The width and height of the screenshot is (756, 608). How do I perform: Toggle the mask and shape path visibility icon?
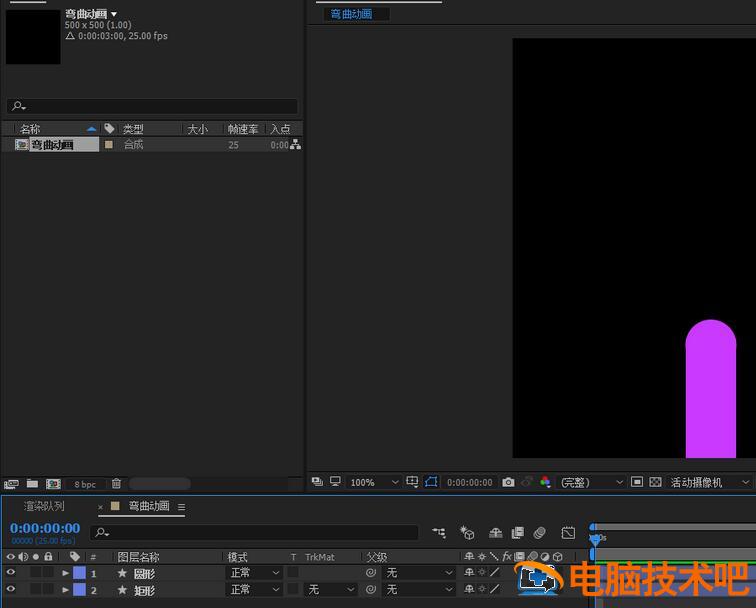coord(431,482)
